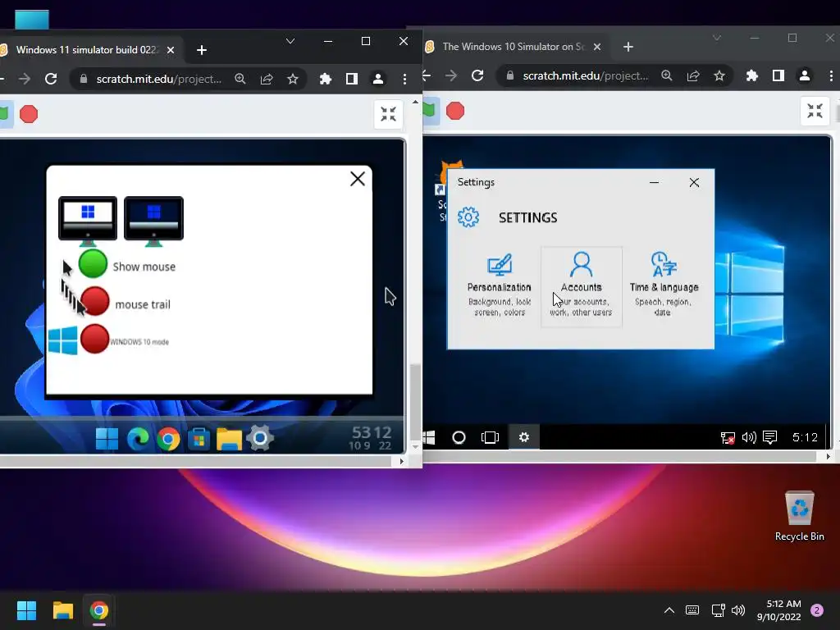Open tab search dropdown in left Chrome window

[290, 41]
